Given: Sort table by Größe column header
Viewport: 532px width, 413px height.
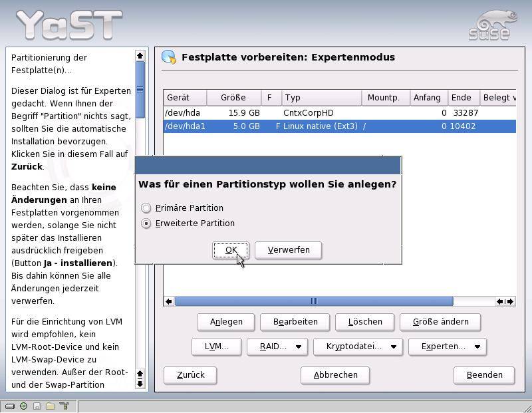Looking at the screenshot, I should 233,98.
